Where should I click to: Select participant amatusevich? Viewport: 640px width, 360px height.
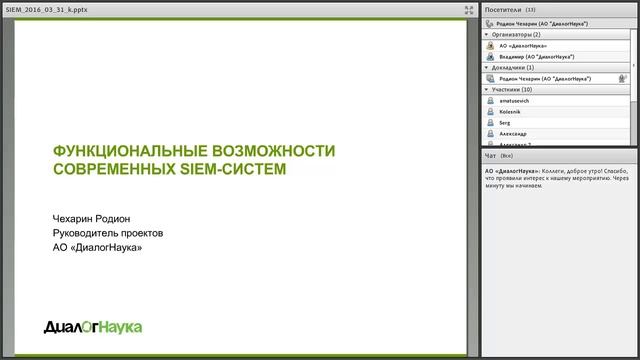(556, 100)
